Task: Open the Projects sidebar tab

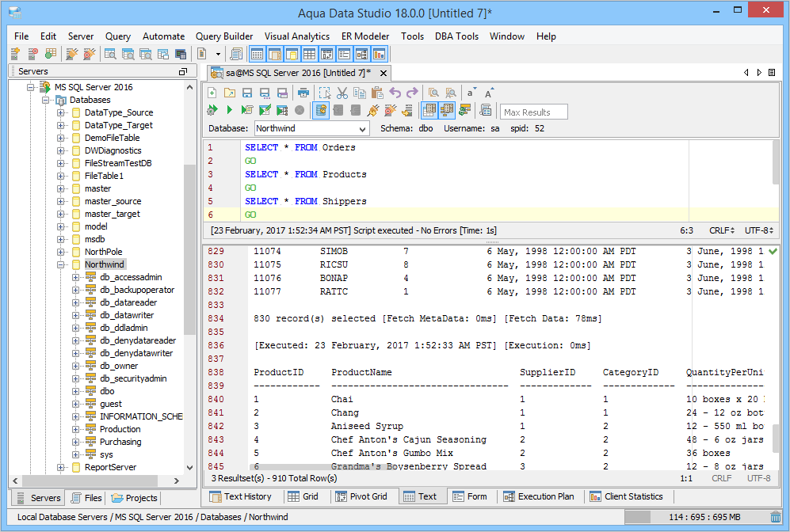Action: 135,498
